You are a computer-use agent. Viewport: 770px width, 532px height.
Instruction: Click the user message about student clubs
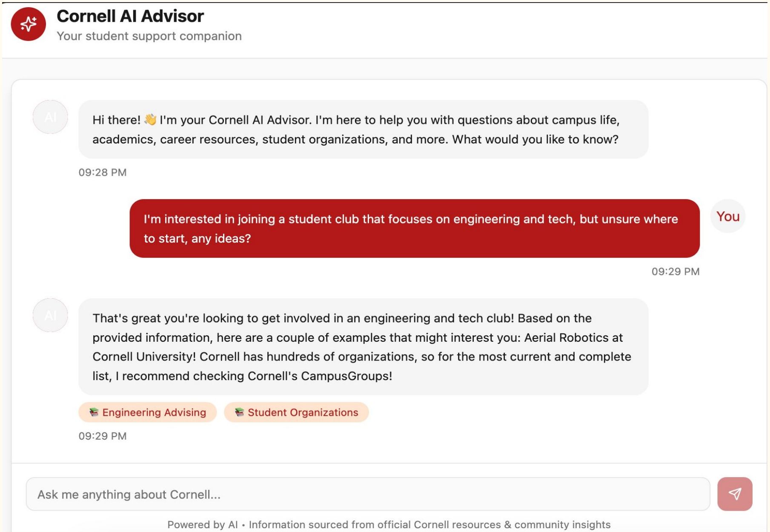pos(415,229)
